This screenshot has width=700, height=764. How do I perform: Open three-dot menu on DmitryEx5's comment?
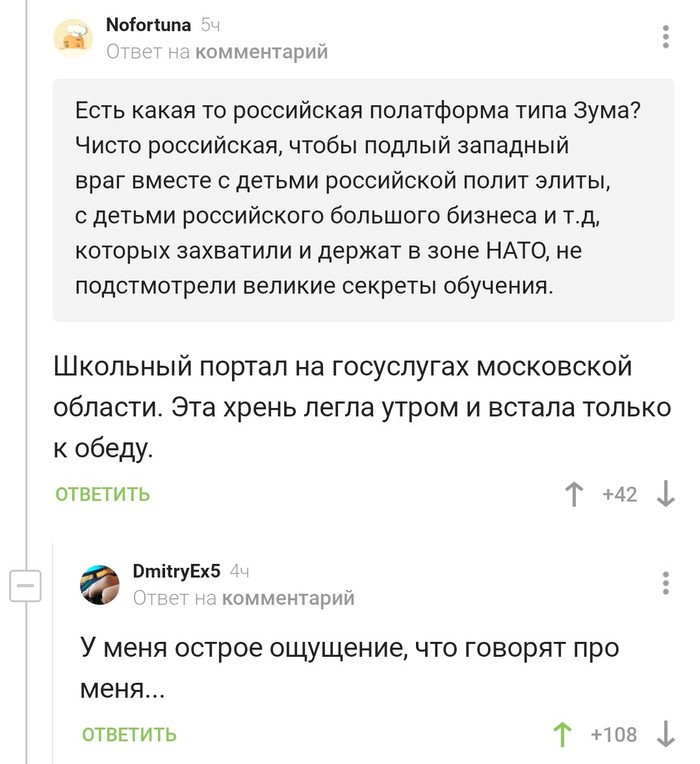(665, 584)
